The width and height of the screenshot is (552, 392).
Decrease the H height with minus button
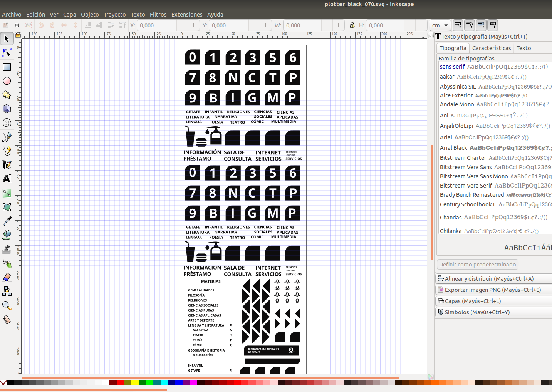(x=410, y=25)
